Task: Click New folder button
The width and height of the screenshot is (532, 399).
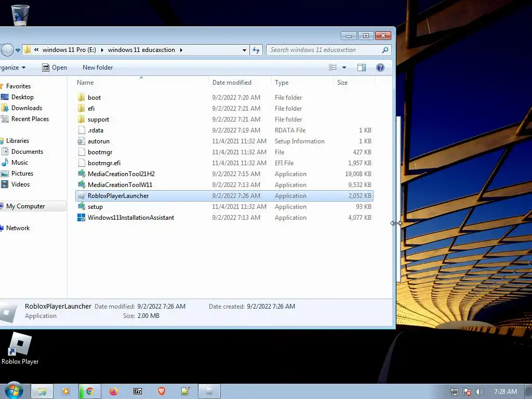Action: click(98, 68)
